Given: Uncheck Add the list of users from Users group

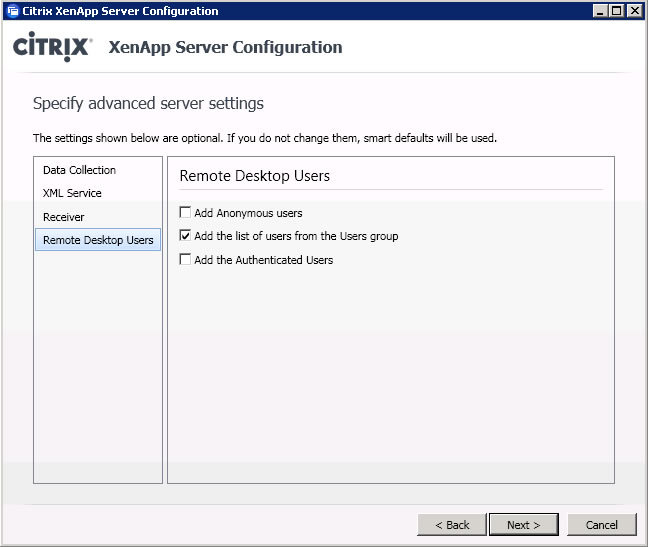Looking at the screenshot, I should coord(185,236).
